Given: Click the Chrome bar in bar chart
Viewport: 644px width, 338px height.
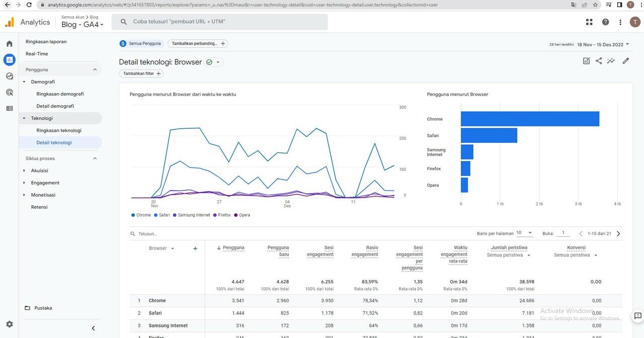Looking at the screenshot, I should pos(530,119).
